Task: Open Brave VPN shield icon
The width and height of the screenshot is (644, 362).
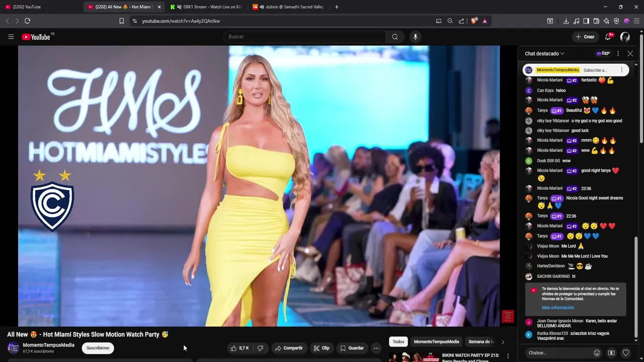Action: coord(616,21)
